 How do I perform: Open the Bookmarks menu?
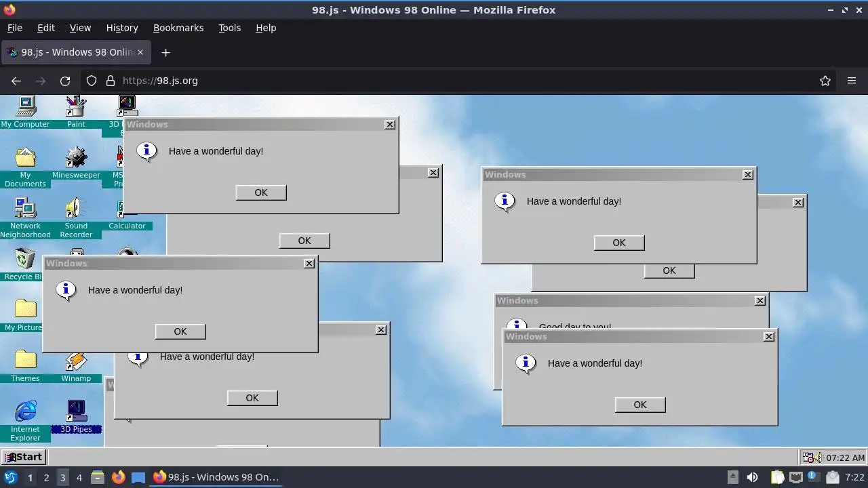pos(178,28)
